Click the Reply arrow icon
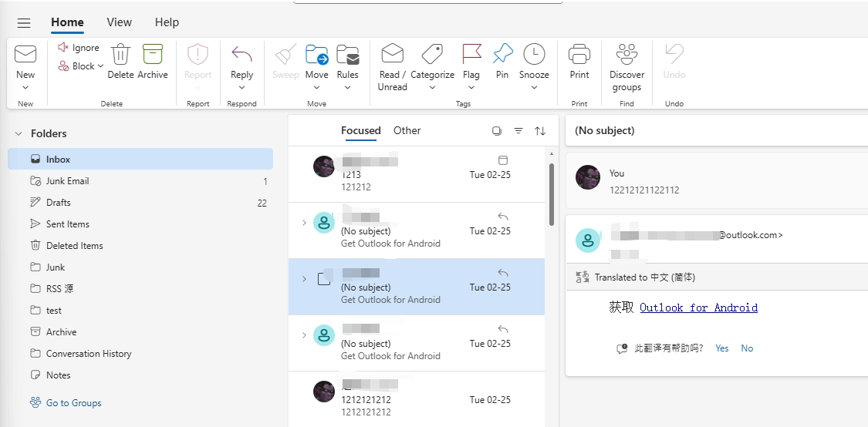The image size is (868, 427). point(242,54)
